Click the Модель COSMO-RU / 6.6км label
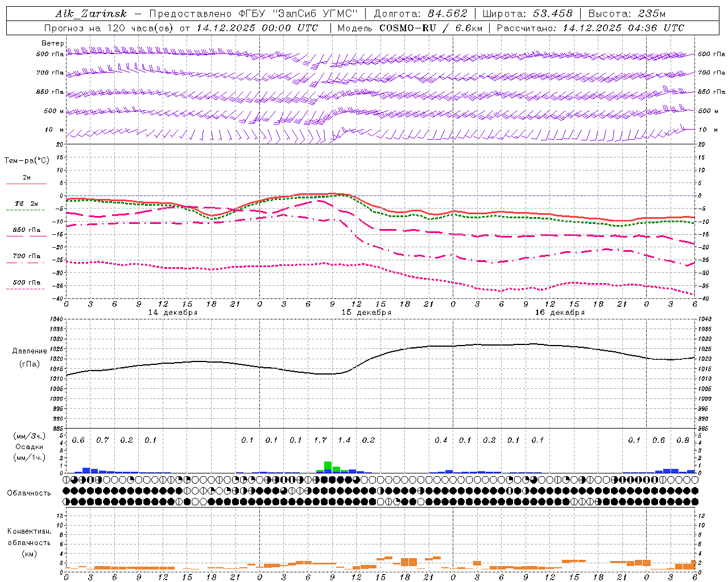 (410, 28)
